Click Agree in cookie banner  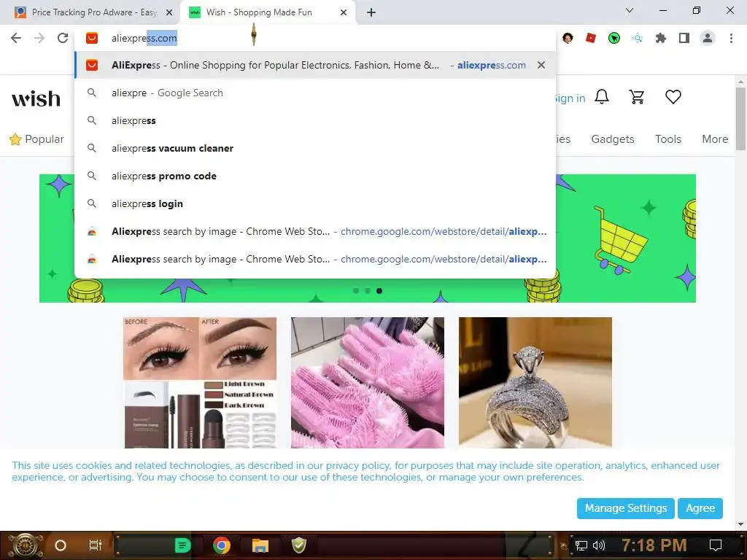[700, 508]
